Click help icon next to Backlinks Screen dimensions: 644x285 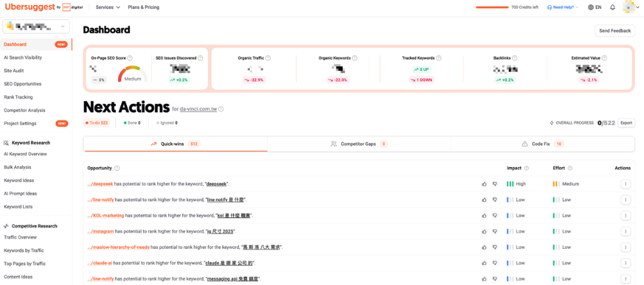click(515, 59)
